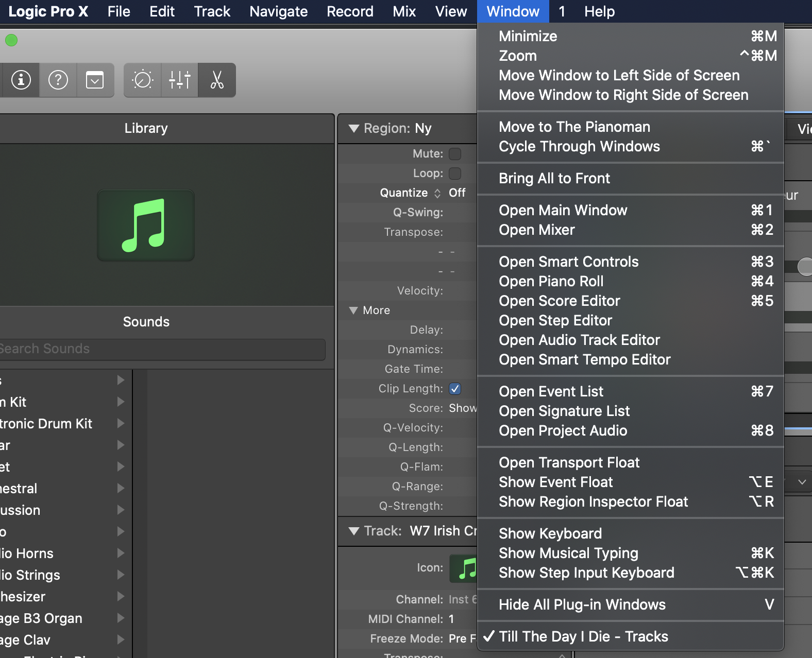The width and height of the screenshot is (812, 658).
Task: Select Open Score Editor menu item
Action: click(631, 301)
